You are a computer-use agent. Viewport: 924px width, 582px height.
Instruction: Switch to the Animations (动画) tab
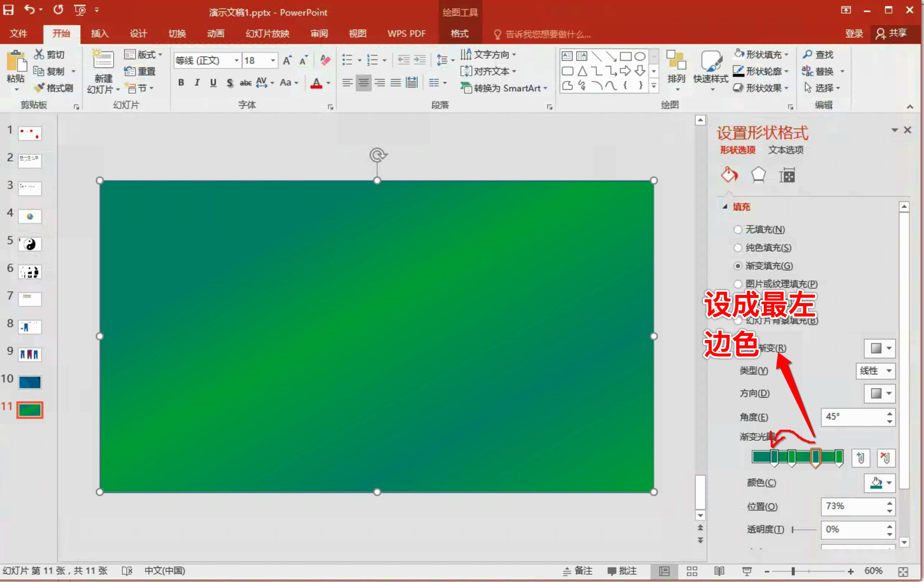pos(215,33)
